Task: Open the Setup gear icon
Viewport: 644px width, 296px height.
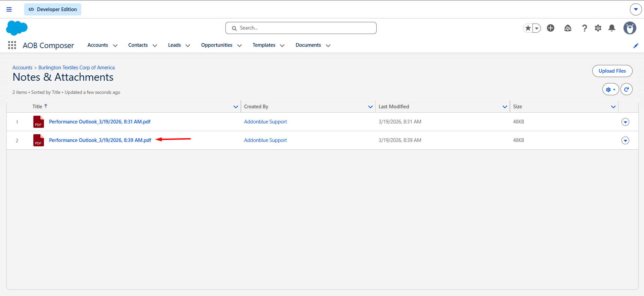Action: tap(598, 28)
